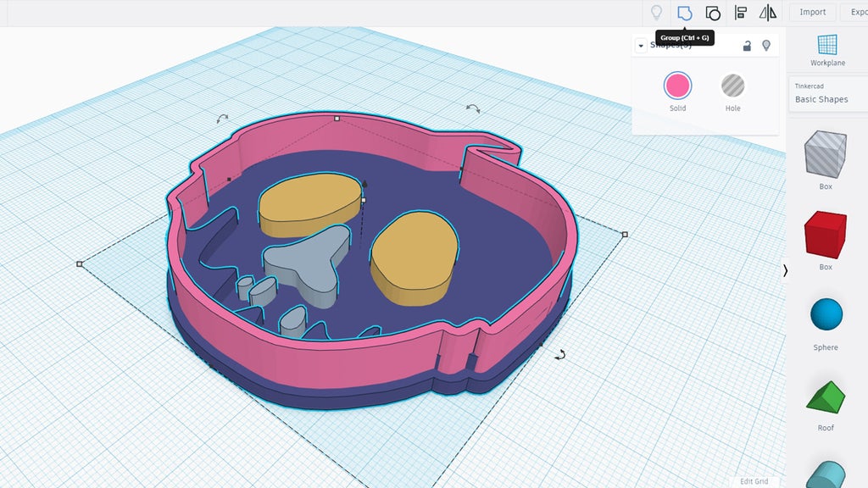868x488 pixels.
Task: Set selected shapes to Hole
Action: coord(732,86)
